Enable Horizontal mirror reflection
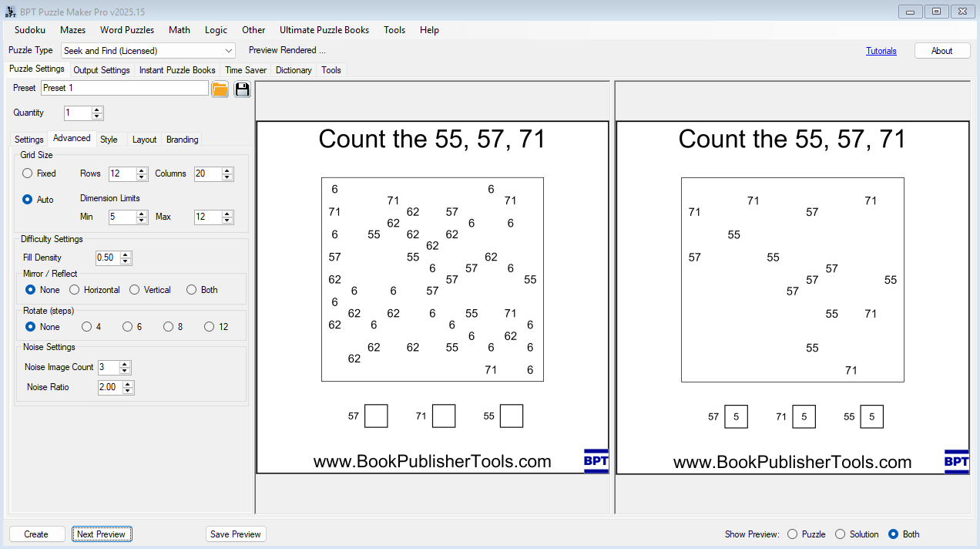Viewport: 980px width, 549px height. pos(75,290)
